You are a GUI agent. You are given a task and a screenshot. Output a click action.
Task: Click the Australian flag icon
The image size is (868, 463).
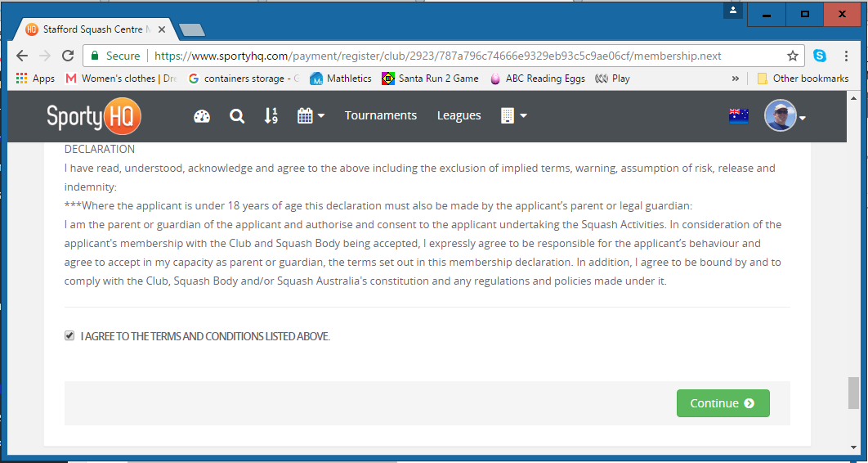pos(739,116)
